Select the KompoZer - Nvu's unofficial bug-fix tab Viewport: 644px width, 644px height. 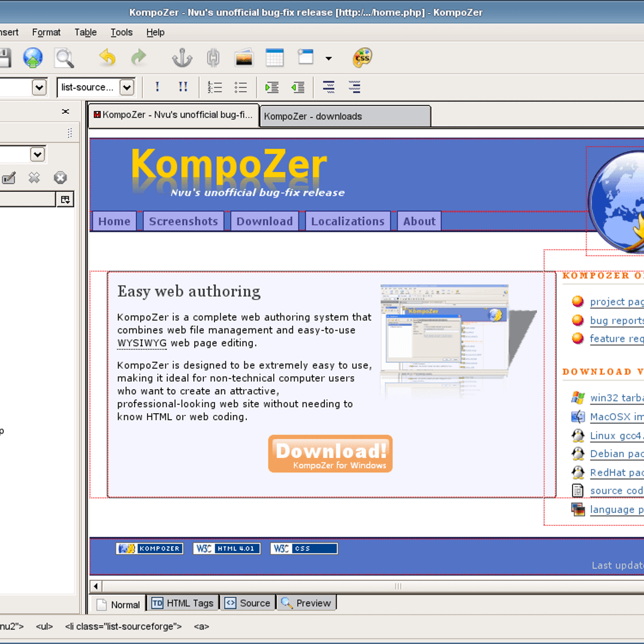pyautogui.click(x=173, y=115)
